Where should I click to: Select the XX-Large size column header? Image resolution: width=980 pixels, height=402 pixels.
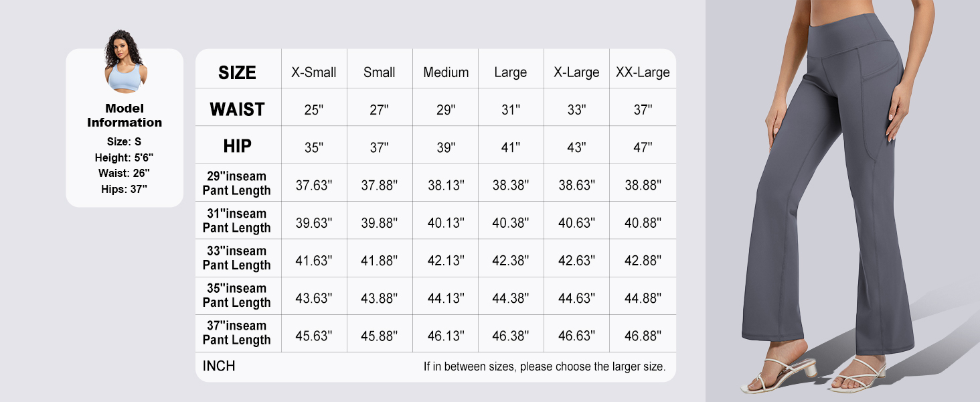643,72
